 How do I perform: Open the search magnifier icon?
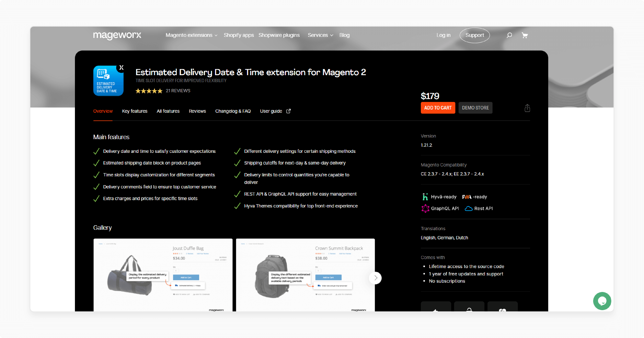click(509, 35)
